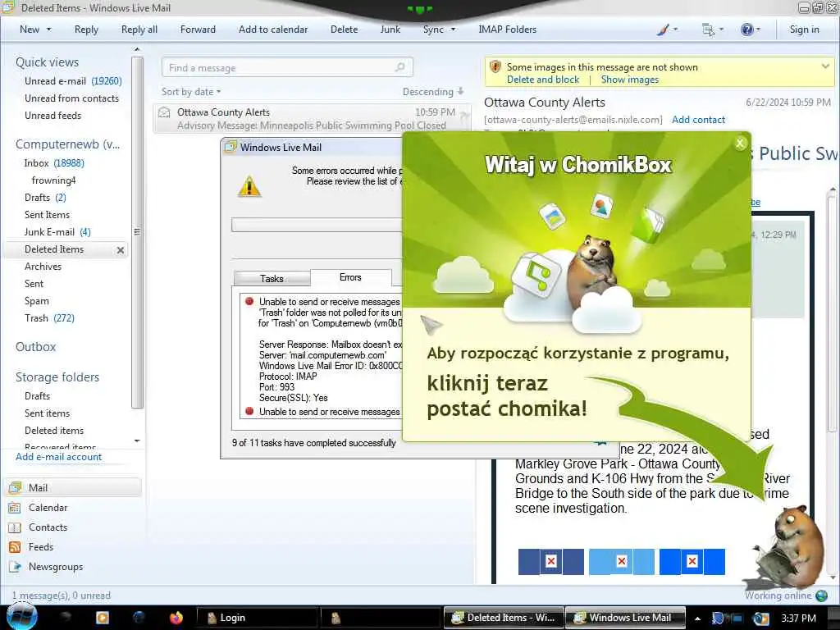Click the hamster character icon
The height and width of the screenshot is (630, 840).
(788, 546)
